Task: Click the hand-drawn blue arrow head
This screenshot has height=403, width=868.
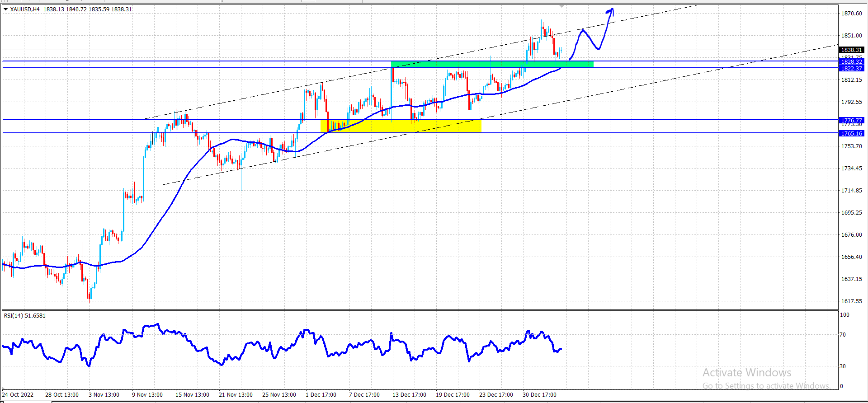Action: [x=611, y=11]
